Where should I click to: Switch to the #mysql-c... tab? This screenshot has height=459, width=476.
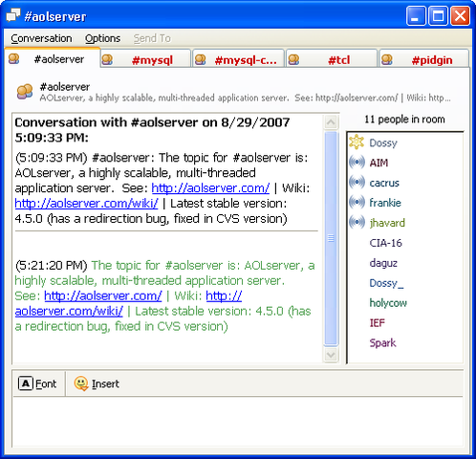238,58
